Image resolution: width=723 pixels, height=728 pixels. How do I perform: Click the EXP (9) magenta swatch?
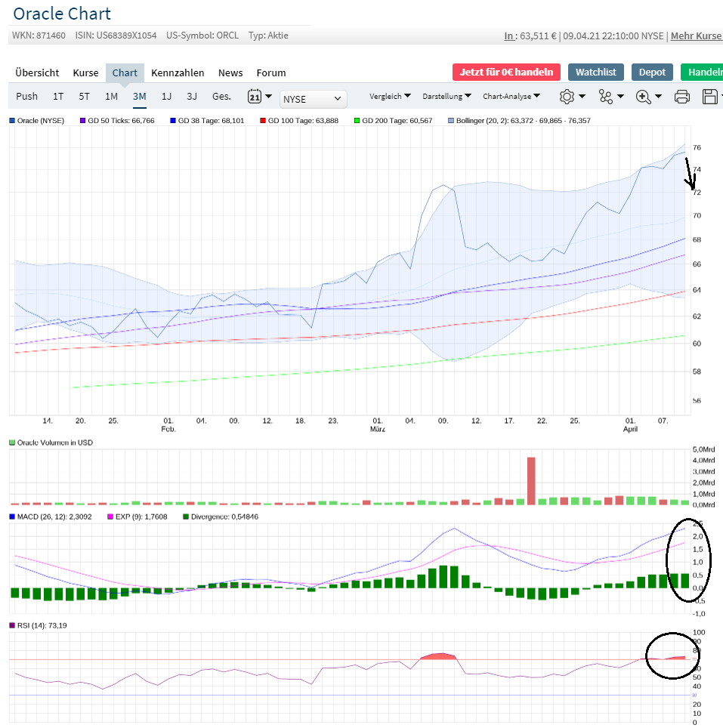pos(110,517)
